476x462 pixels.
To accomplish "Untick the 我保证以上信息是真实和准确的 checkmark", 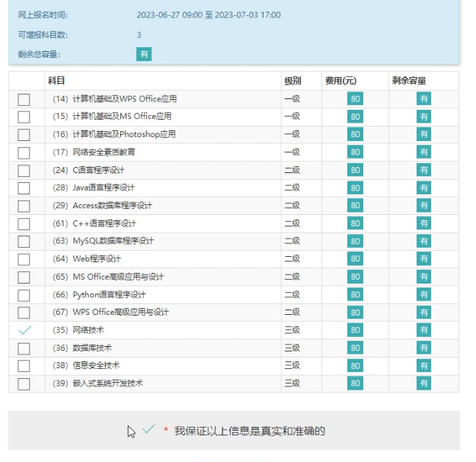I will [149, 429].
